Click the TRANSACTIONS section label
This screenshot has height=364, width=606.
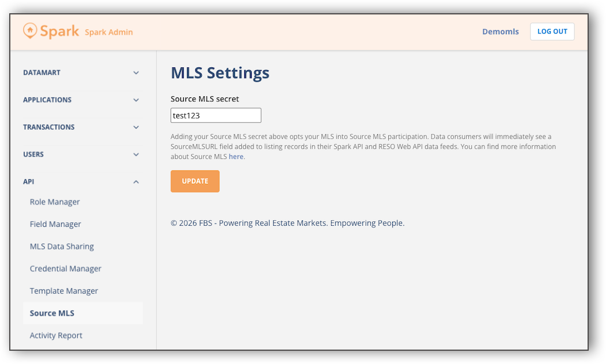click(49, 127)
